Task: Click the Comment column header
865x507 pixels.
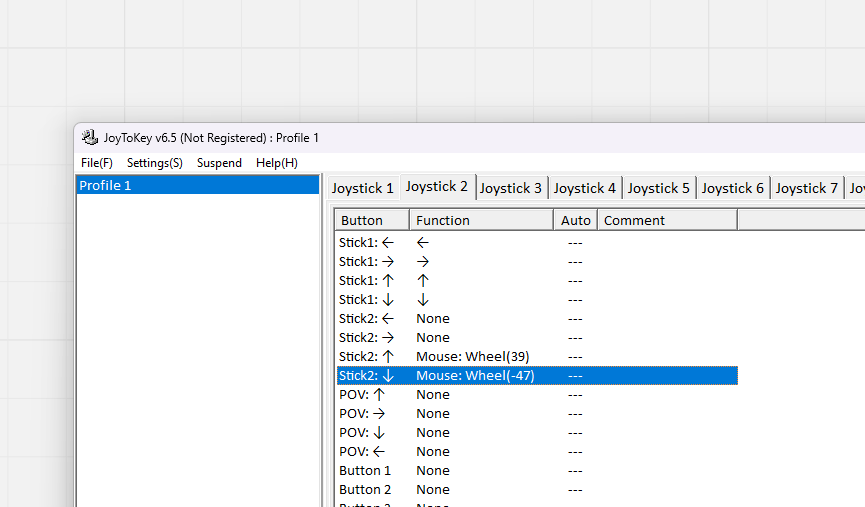Action: 668,220
